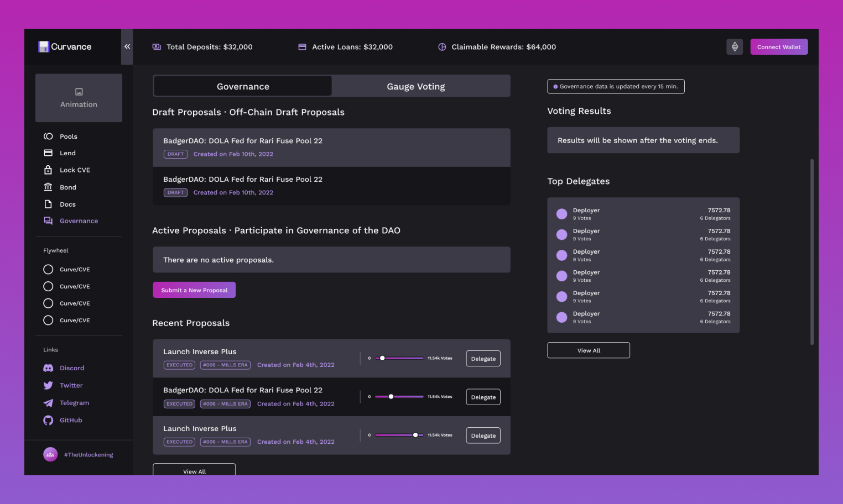This screenshot has width=843, height=504.
Task: Open the Bond bank icon
Action: 48,187
